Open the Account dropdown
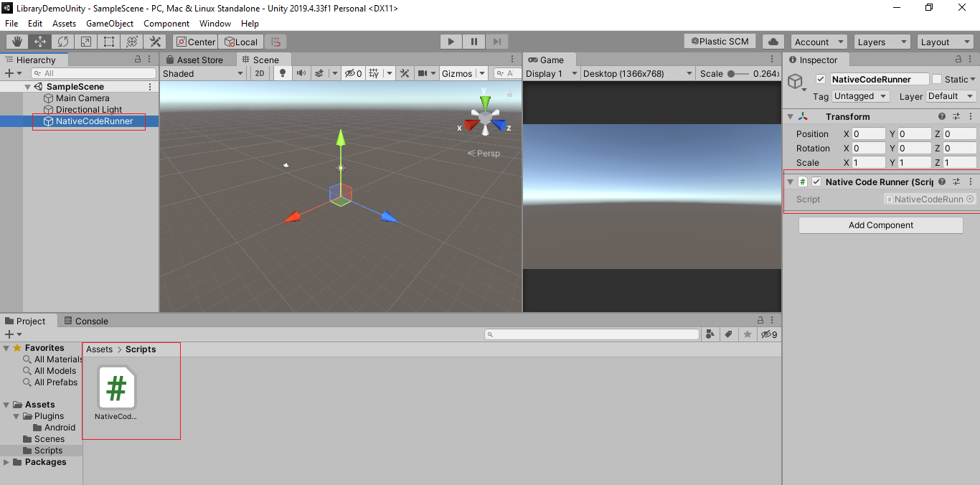 click(x=819, y=42)
